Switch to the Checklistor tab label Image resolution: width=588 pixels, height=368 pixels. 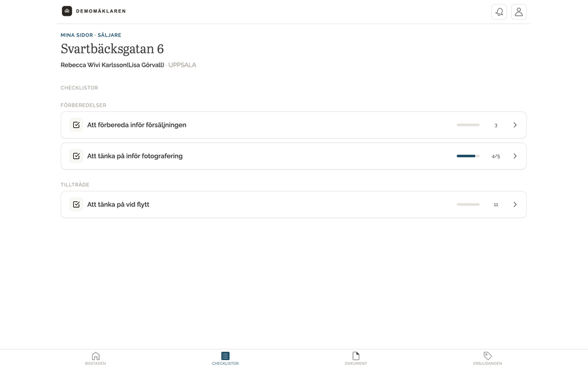point(225,363)
